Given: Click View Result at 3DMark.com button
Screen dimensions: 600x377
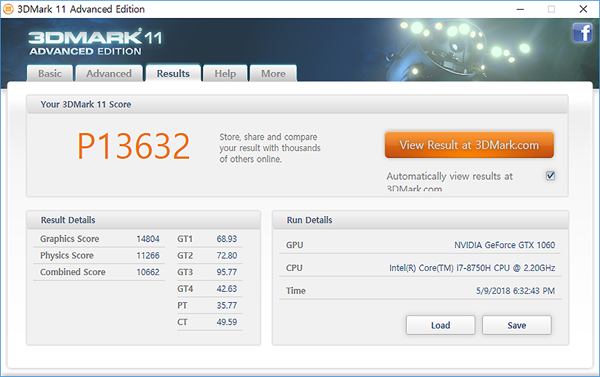Looking at the screenshot, I should pyautogui.click(x=469, y=145).
